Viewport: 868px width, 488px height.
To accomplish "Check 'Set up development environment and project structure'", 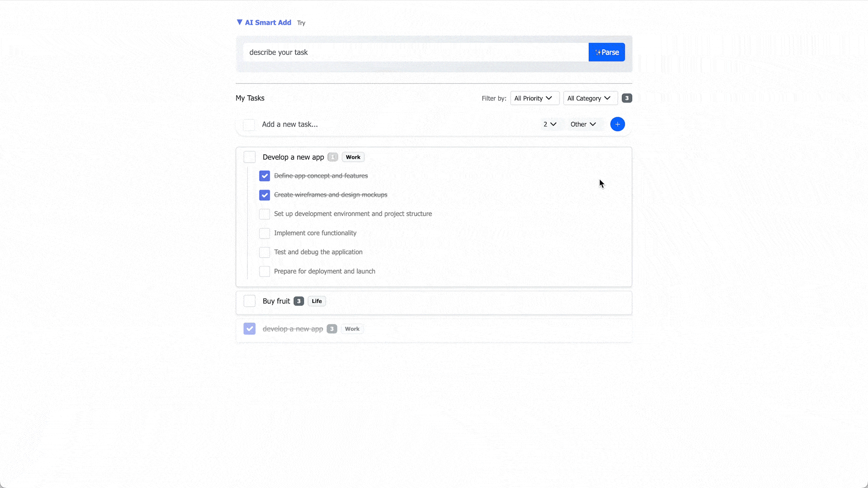I will coord(264,214).
